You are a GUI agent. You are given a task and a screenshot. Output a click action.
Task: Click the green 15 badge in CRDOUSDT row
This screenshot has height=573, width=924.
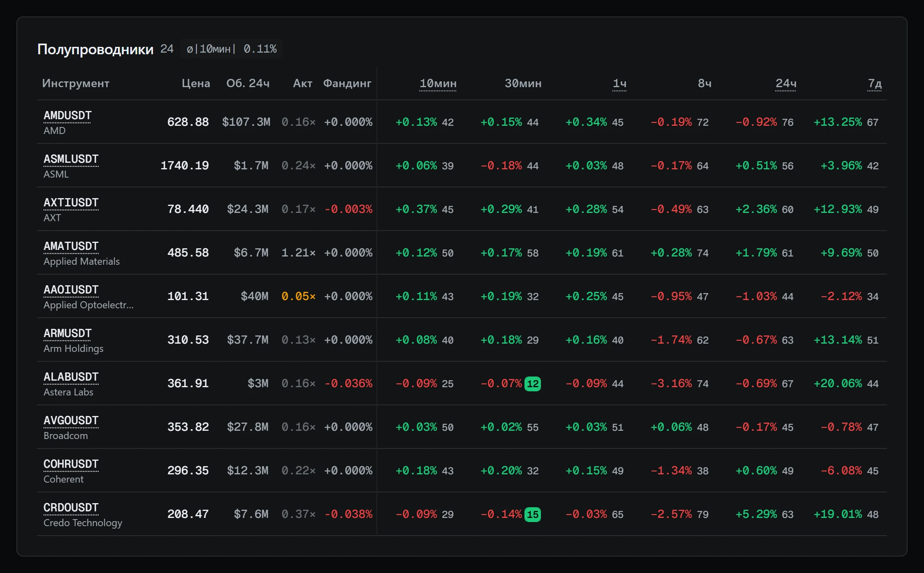(x=533, y=515)
